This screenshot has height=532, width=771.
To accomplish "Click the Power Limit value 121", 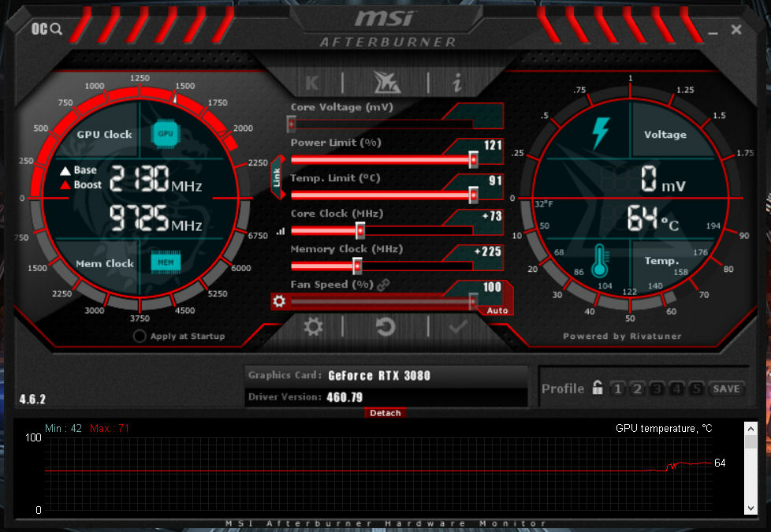I will [x=493, y=145].
